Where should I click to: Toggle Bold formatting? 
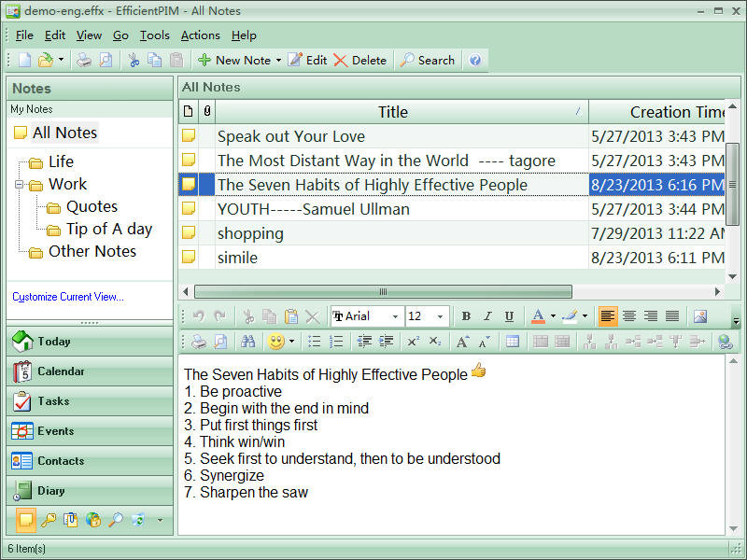point(466,316)
